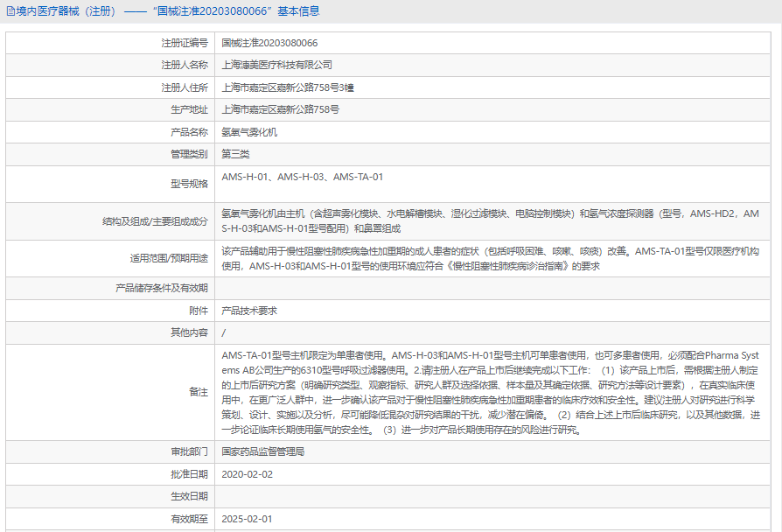Select product name 氢氧气雾化机
782x532 pixels.
[x=249, y=132]
